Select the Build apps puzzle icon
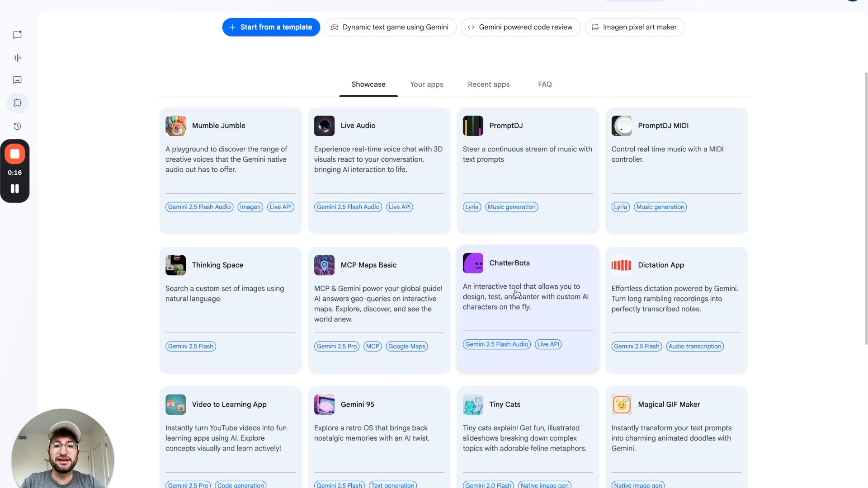868x488 pixels. [17, 103]
